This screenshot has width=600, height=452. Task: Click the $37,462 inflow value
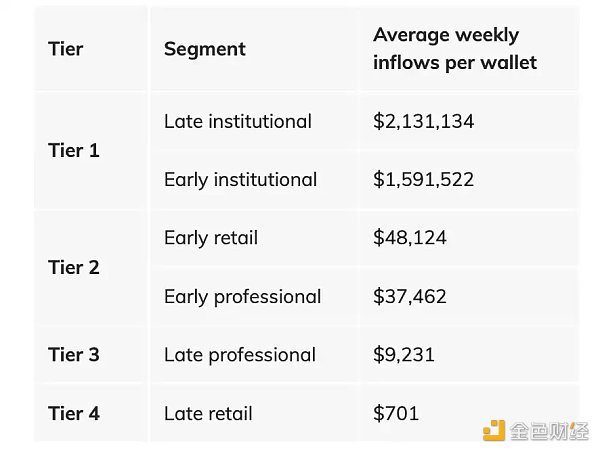coord(410,297)
